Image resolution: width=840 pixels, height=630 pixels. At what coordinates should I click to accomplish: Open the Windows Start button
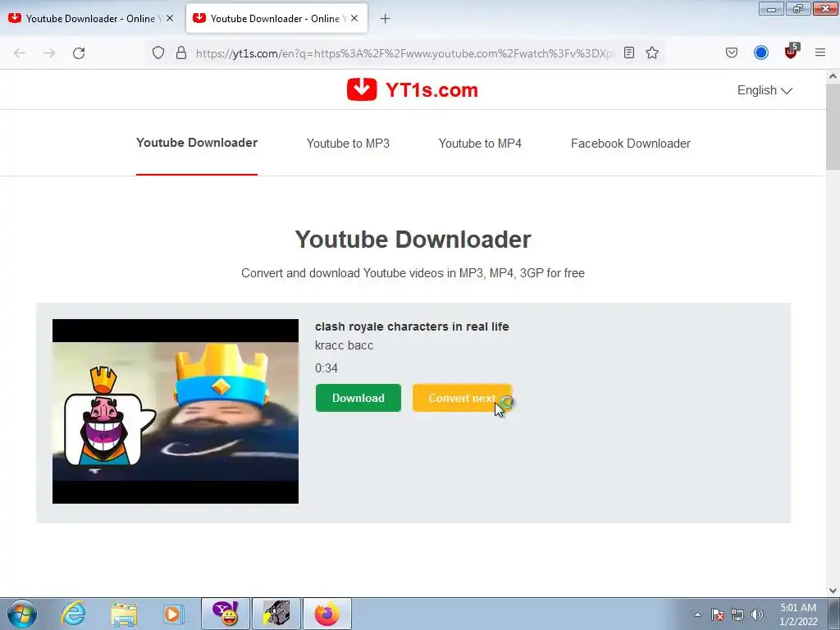pyautogui.click(x=22, y=614)
